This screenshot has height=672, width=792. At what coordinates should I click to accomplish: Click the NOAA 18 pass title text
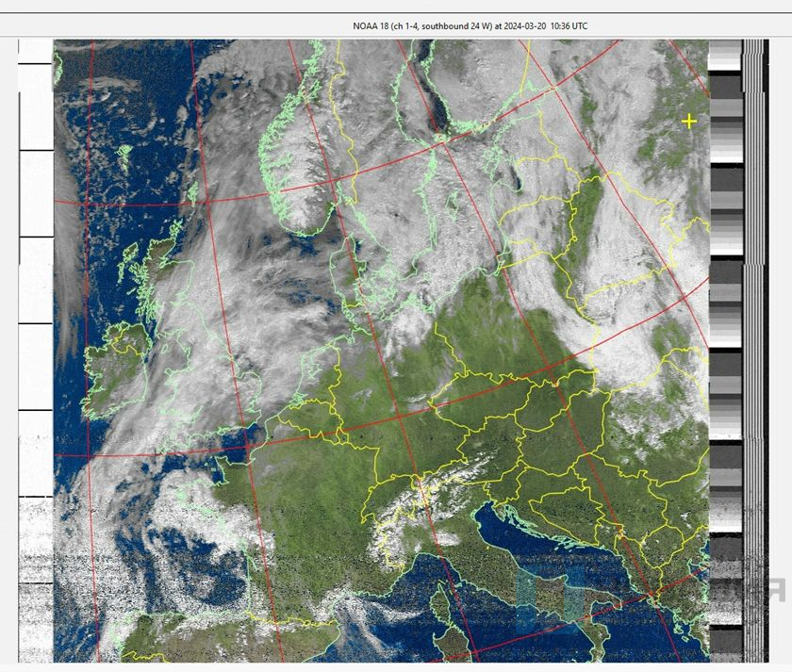469,25
